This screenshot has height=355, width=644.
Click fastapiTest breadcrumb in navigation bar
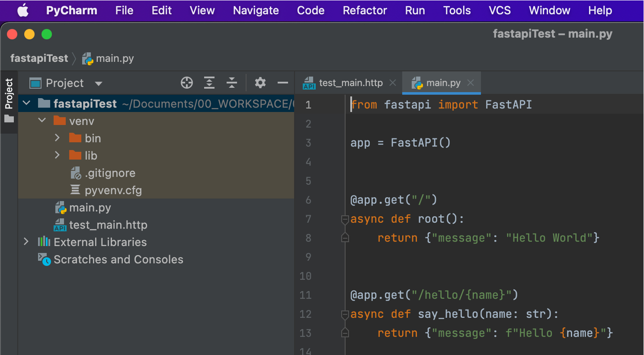[x=39, y=58]
